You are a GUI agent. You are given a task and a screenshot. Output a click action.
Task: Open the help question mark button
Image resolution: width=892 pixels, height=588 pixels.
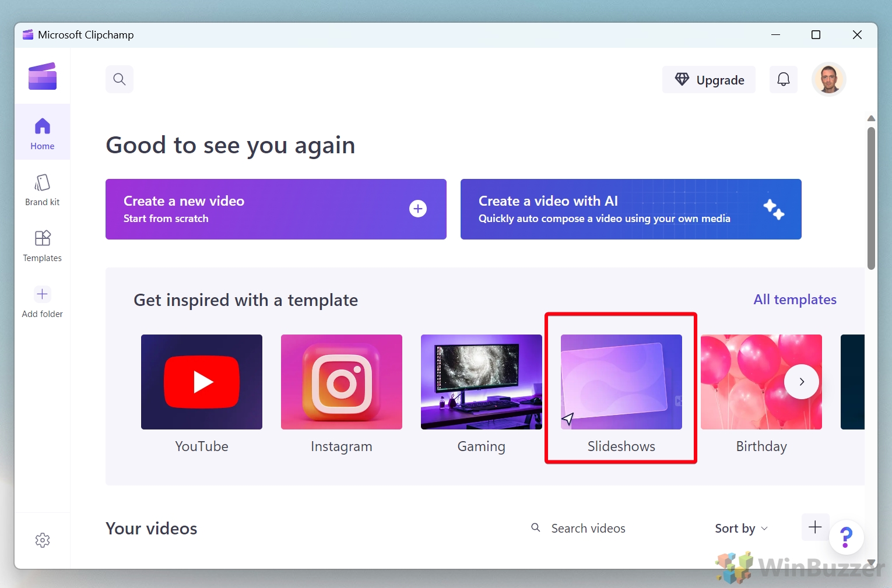tap(846, 537)
